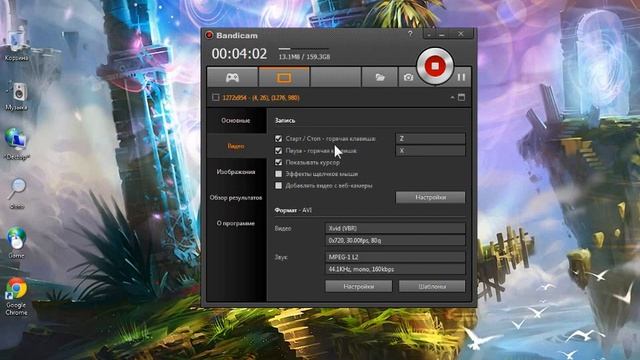The image size is (640, 360).
Task: Click the MPEG-1 L2 audio codec field
Action: [395, 257]
